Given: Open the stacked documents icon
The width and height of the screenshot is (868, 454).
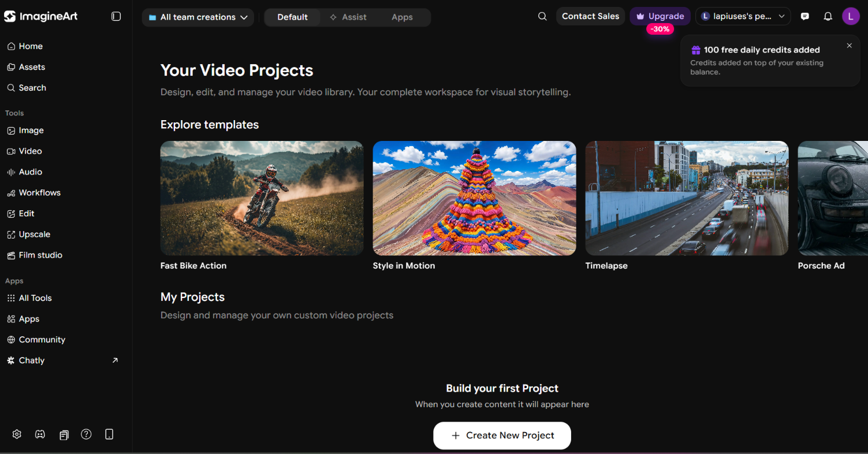Looking at the screenshot, I should (64, 435).
